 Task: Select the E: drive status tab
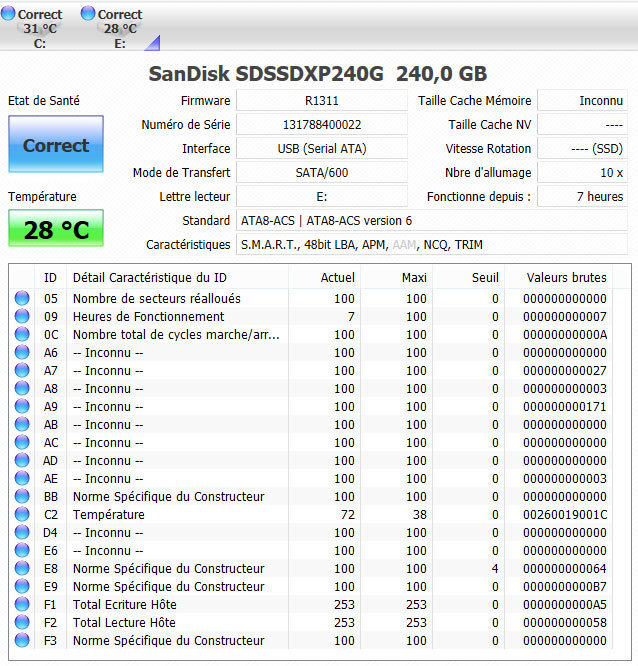coord(112,27)
